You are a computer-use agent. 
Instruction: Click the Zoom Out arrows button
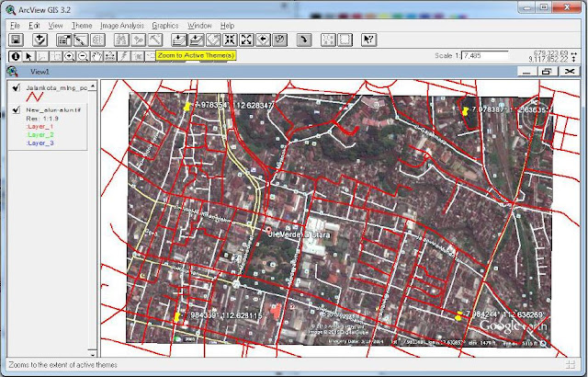246,40
